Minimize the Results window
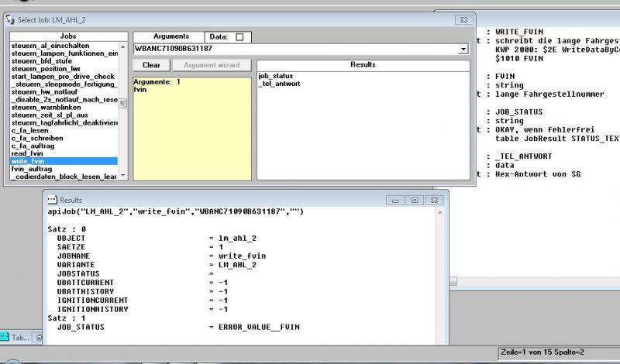This screenshot has width=620, height=364. click(398, 200)
